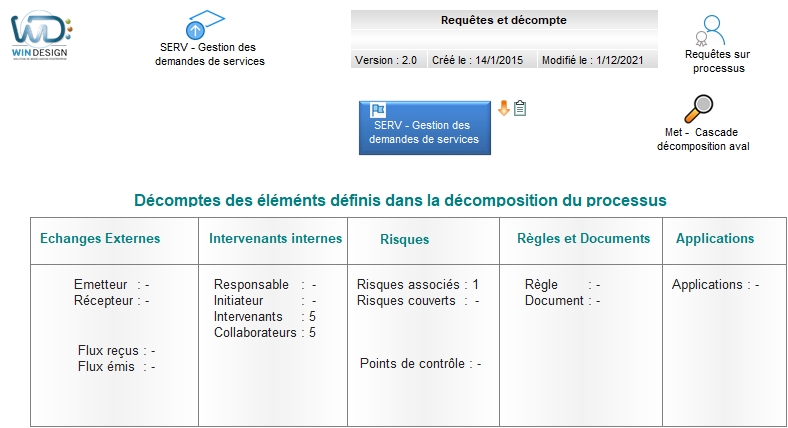
Task: Click the 'Requêtes et décompte' title bar
Action: pyautogui.click(x=504, y=20)
